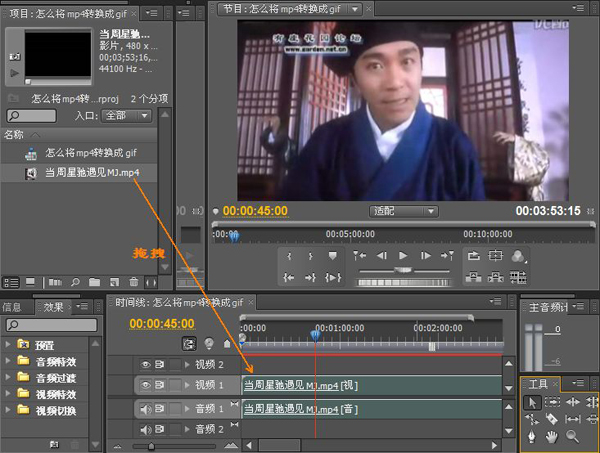Click the timeline zoom slider handle

pos(152,446)
